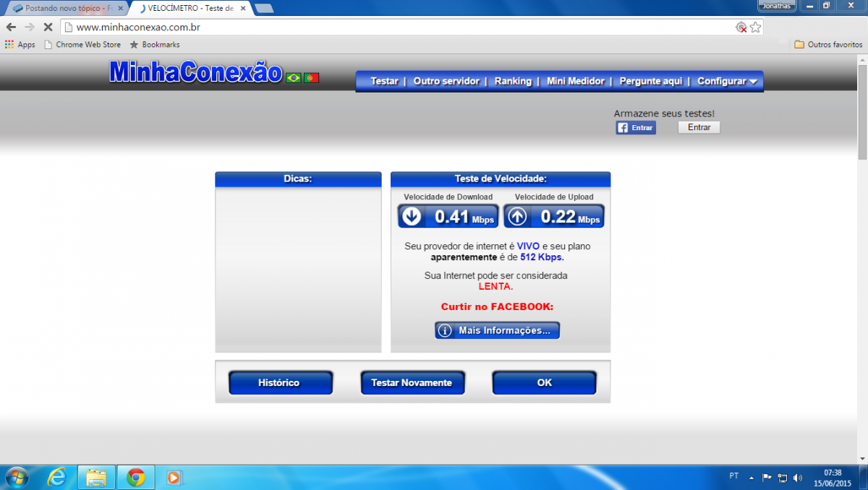Open Windows Explorer from the taskbar
Viewport: 868px width, 490px height.
point(96,478)
